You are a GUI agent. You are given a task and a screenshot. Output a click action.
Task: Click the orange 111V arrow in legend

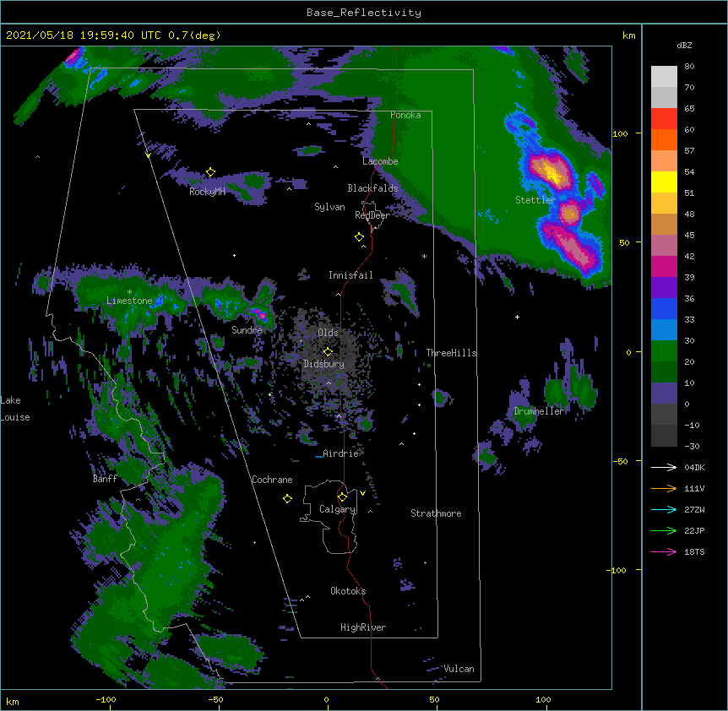click(664, 488)
